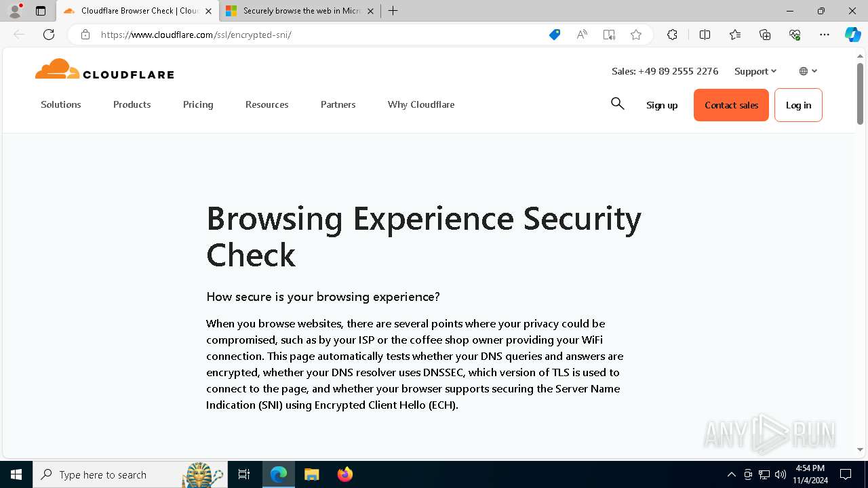Screen dimensions: 868x488
Task: Open Microsoft Edge from the taskbar
Action: [x=279, y=474]
